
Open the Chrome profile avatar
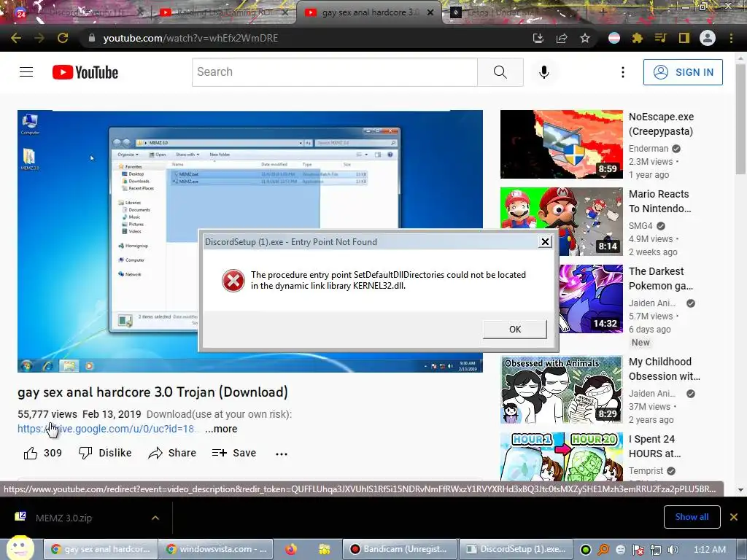point(708,38)
